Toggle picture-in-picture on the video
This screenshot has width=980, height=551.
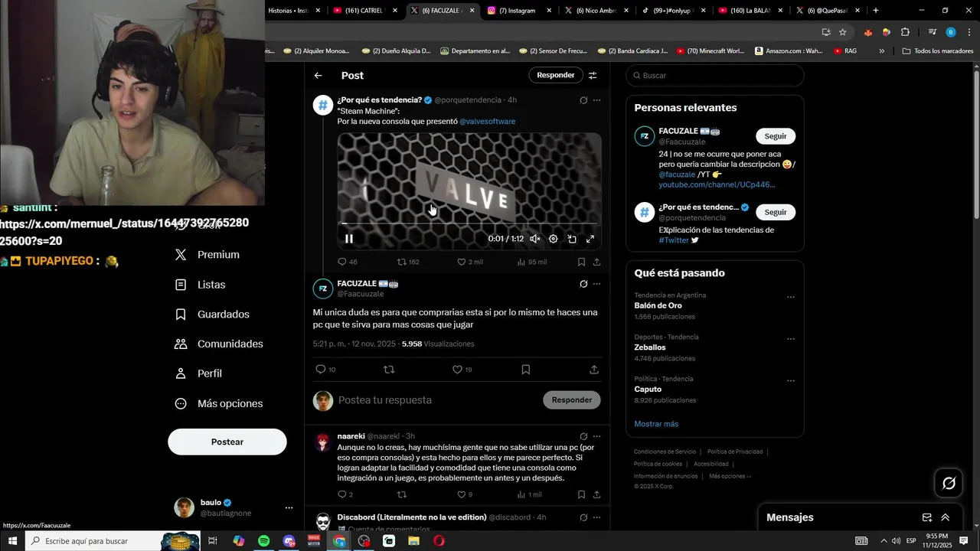pyautogui.click(x=572, y=239)
